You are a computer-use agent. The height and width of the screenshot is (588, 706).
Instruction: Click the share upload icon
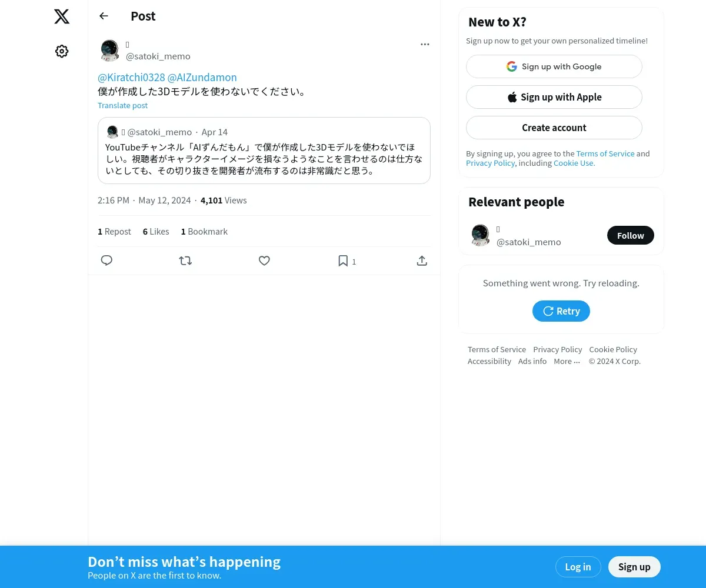422,260
